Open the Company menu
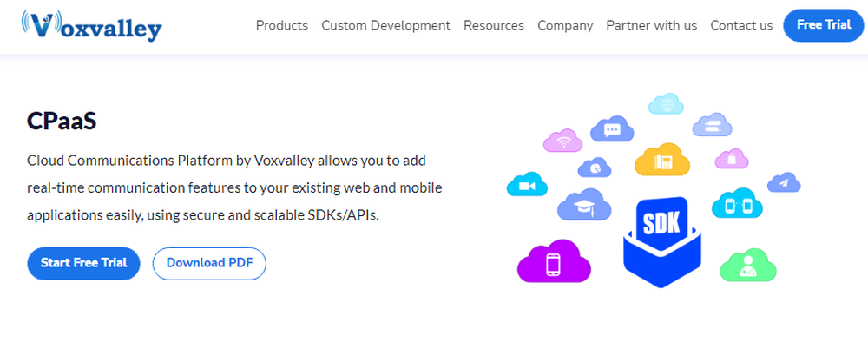Image resolution: width=868 pixels, height=342 pixels. tap(565, 25)
